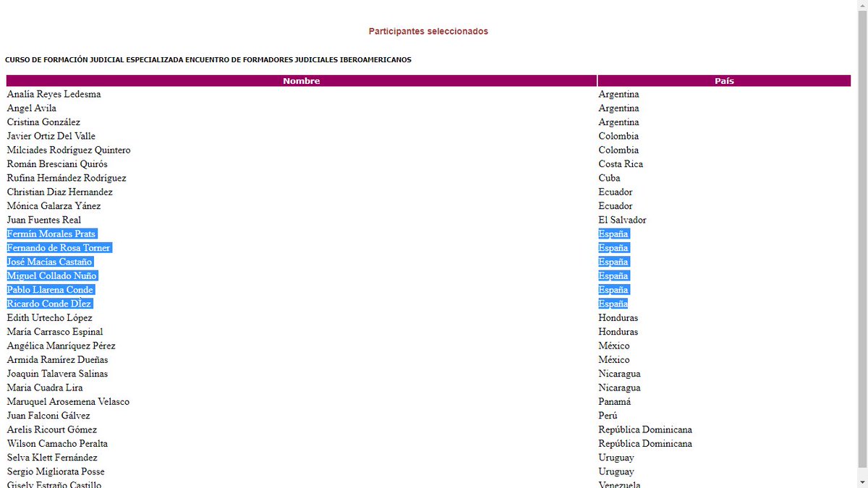Select the name Joaquin Talavera Salinas
The width and height of the screenshot is (868, 488).
pos(58,374)
